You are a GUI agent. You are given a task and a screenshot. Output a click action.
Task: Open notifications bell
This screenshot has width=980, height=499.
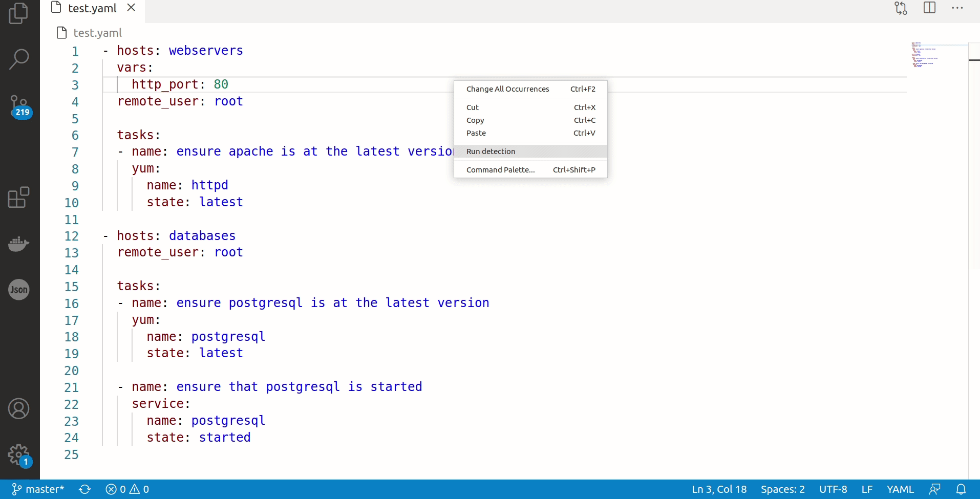point(961,489)
